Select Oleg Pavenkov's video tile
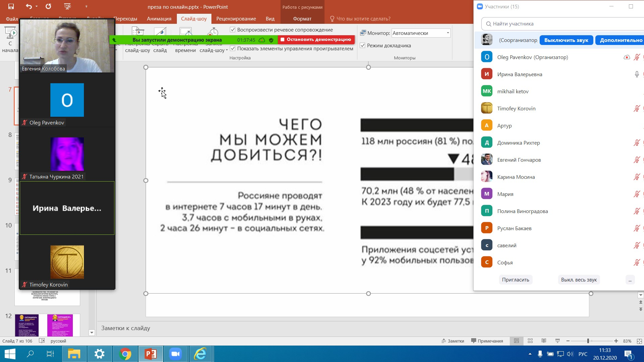644x362 pixels. [67, 100]
